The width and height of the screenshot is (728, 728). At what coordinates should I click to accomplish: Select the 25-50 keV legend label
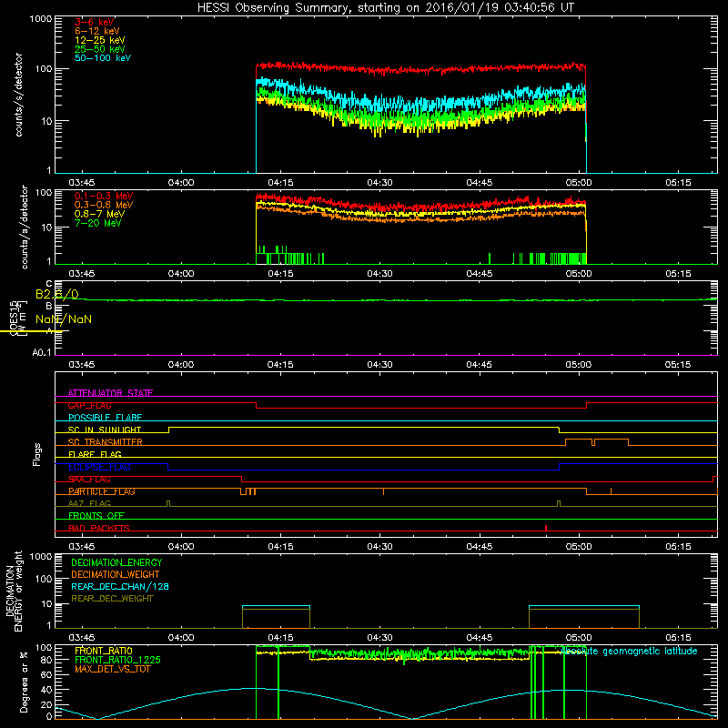point(100,49)
